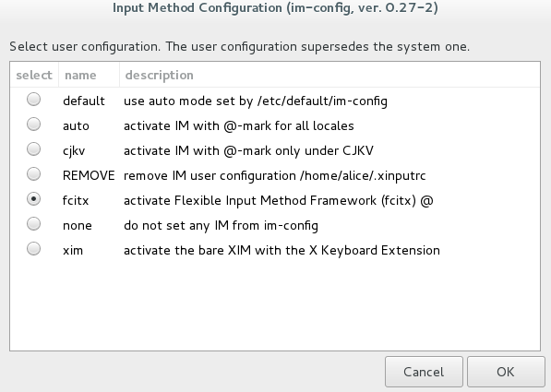The image size is (551, 392).
Task: Click the empty list area below xim
Action: pos(275,305)
